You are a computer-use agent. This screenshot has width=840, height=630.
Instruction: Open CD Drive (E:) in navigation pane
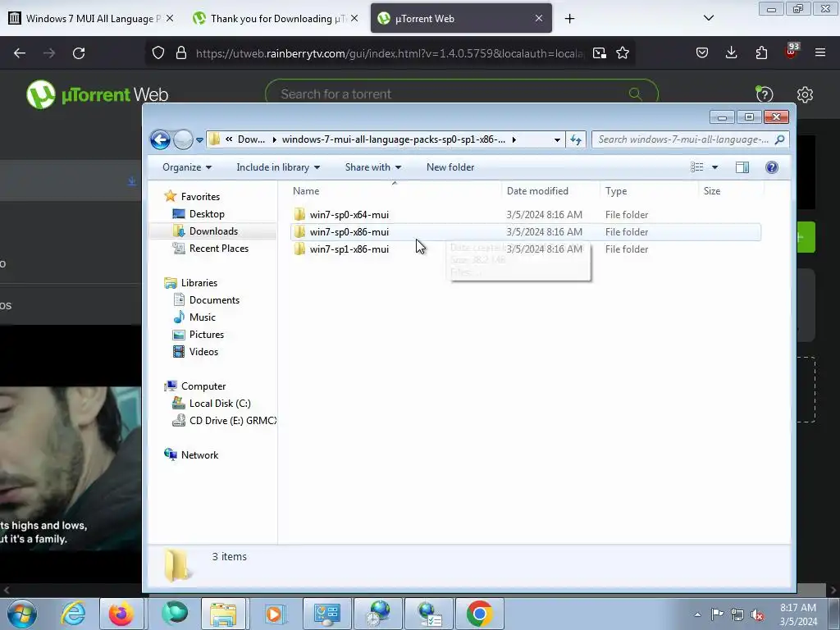coord(225,421)
